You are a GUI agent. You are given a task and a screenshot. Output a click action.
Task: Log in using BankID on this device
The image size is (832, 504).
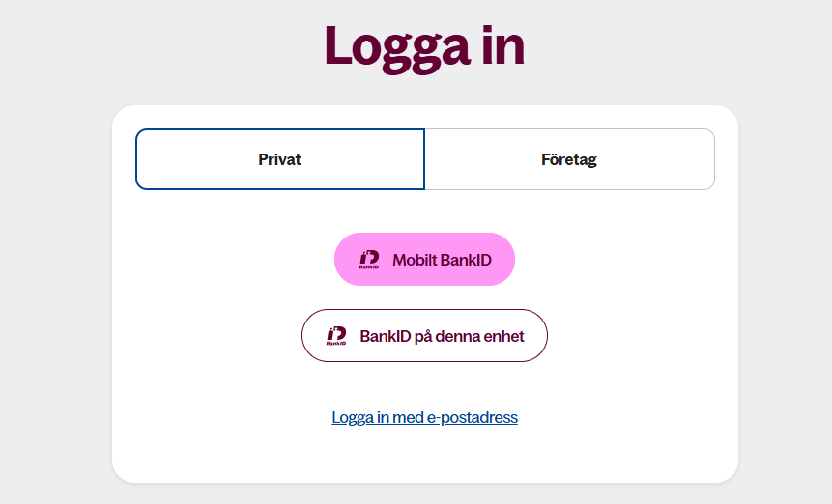(424, 336)
